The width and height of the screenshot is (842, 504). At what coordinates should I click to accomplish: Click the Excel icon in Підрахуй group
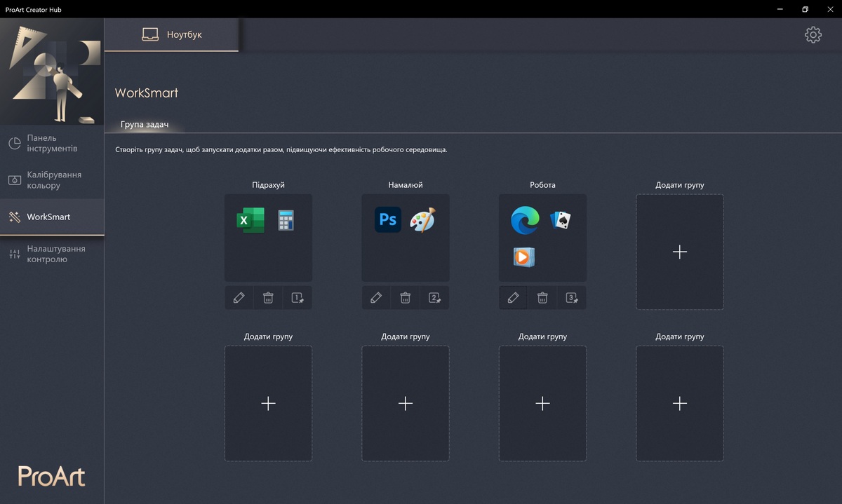click(x=250, y=220)
